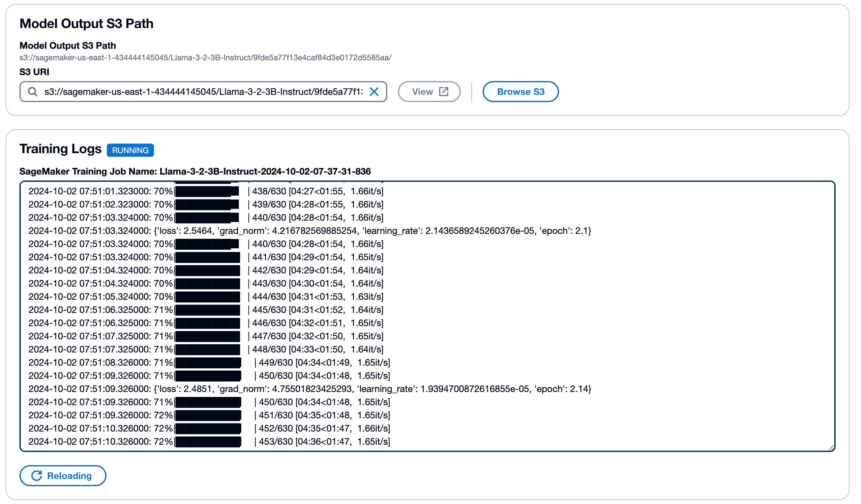Click the search magnifier icon in S3 URI field
Screen dimensions: 861x504
click(33, 92)
